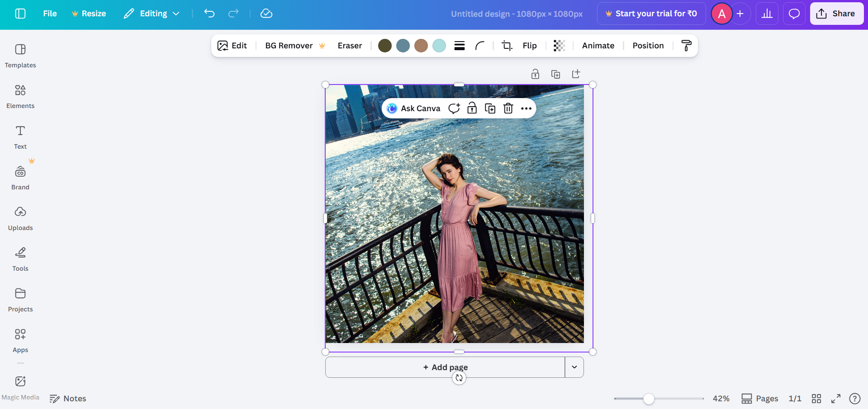Expand more options with the ellipsis menu
This screenshot has height=409, width=868.
[x=526, y=108]
